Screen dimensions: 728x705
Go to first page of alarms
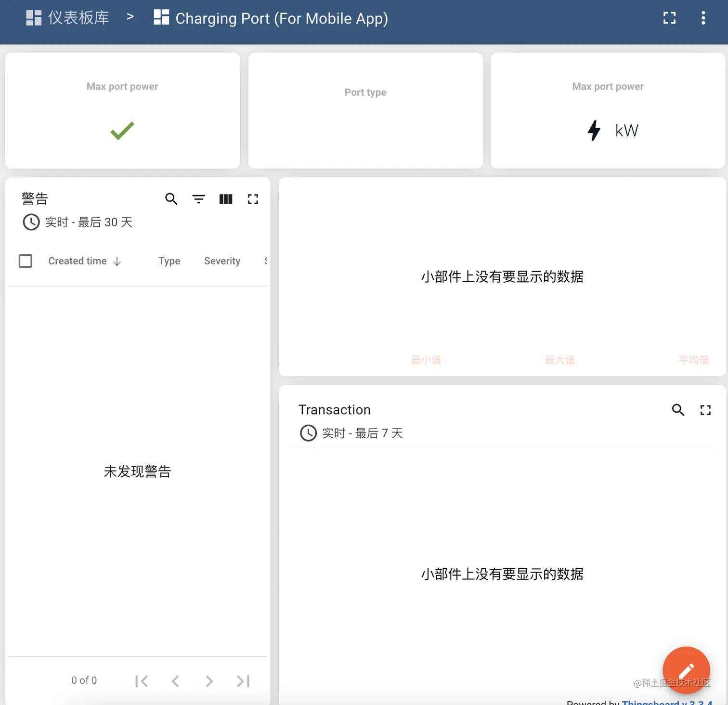coord(142,681)
